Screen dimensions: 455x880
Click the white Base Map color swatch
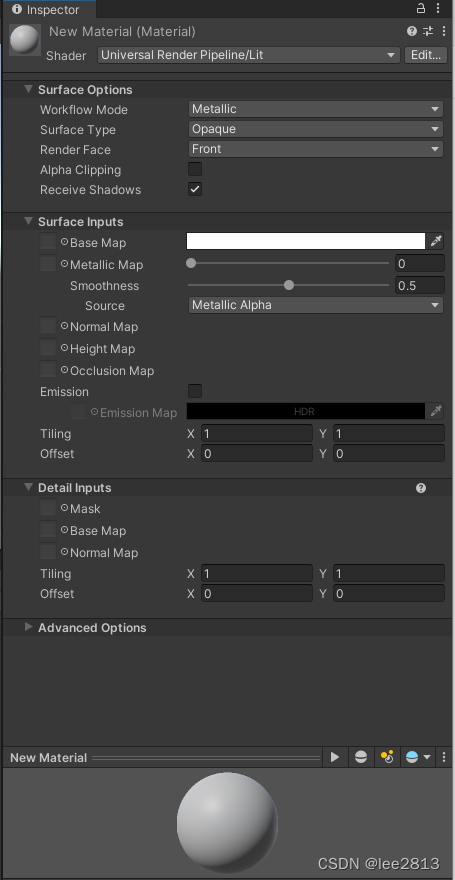[x=306, y=241]
